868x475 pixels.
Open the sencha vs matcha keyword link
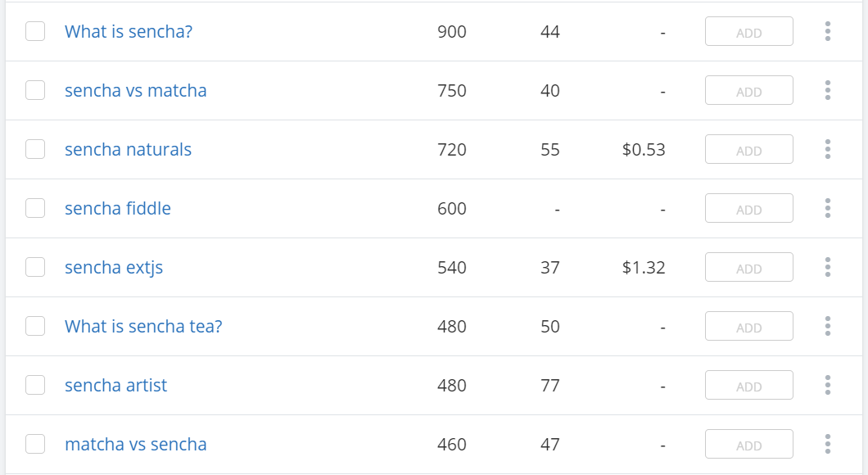pyautogui.click(x=136, y=90)
